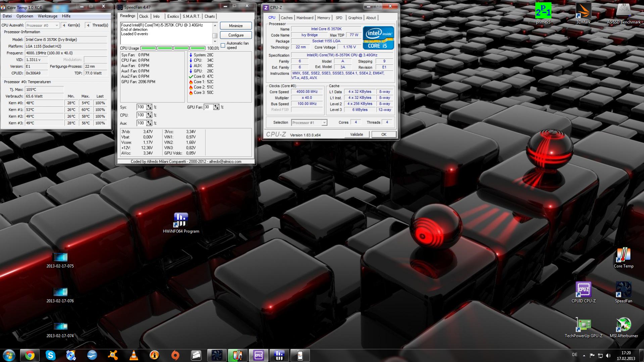Launch 3DMark from the desktop
The width and height of the screenshot is (644, 362).
(x=583, y=13)
